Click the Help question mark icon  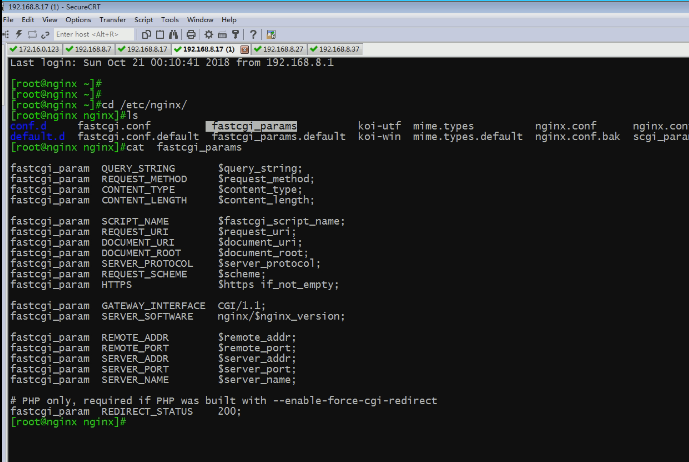coord(253,34)
